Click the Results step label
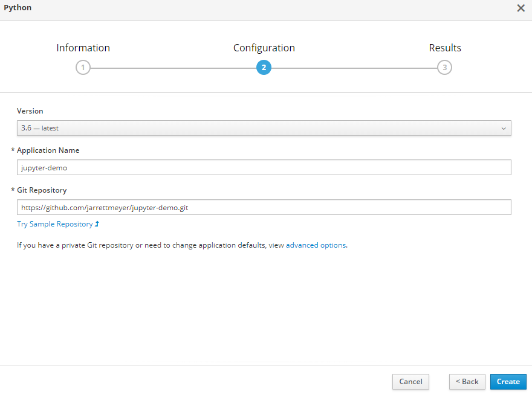532x395 pixels. [445, 48]
